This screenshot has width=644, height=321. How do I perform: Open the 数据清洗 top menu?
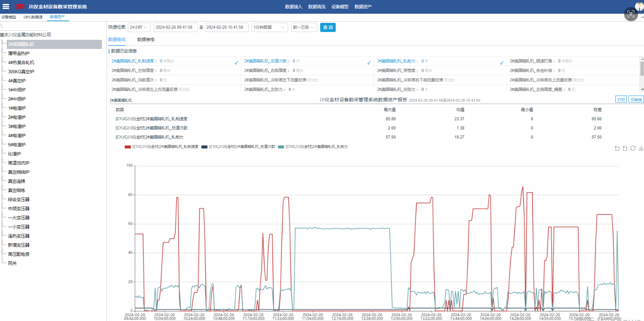pyautogui.click(x=317, y=7)
